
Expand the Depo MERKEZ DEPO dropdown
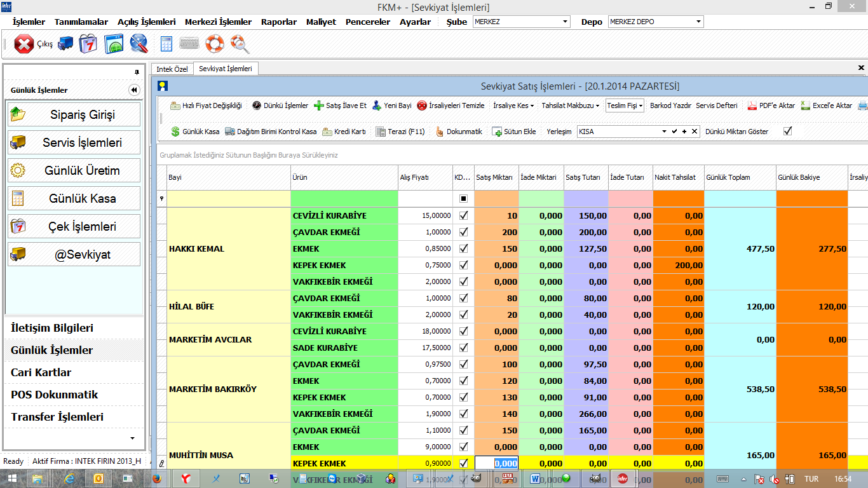pyautogui.click(x=698, y=22)
